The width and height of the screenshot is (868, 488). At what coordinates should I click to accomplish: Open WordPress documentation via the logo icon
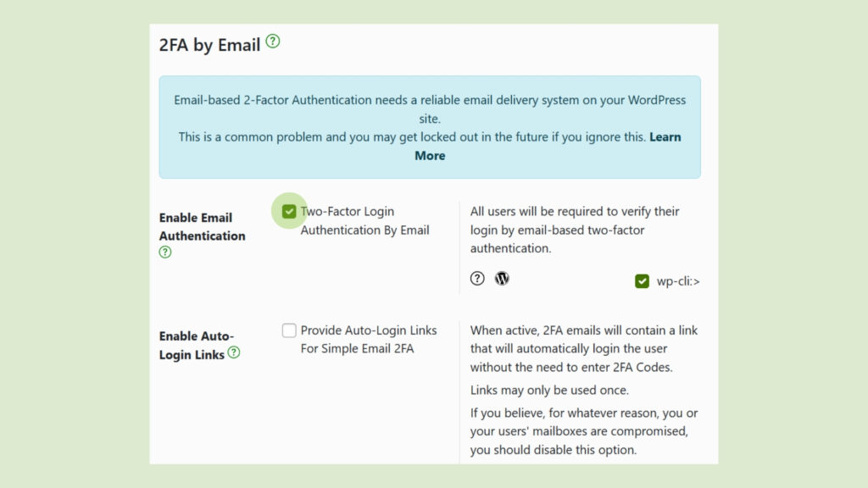point(501,278)
